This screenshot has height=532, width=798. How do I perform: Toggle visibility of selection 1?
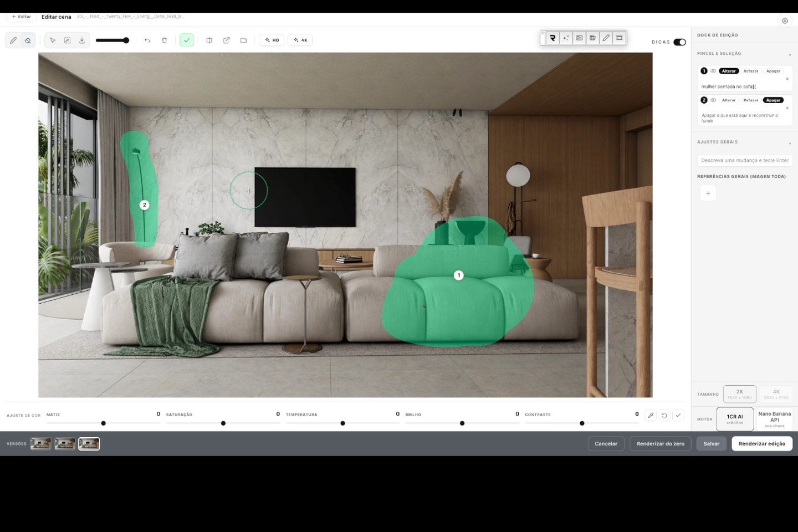[713, 71]
